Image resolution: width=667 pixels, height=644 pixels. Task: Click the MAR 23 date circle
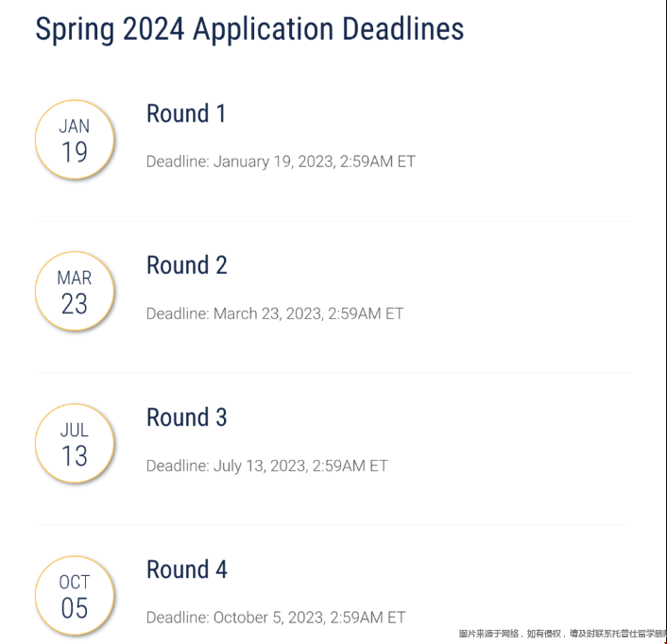pos(75,291)
